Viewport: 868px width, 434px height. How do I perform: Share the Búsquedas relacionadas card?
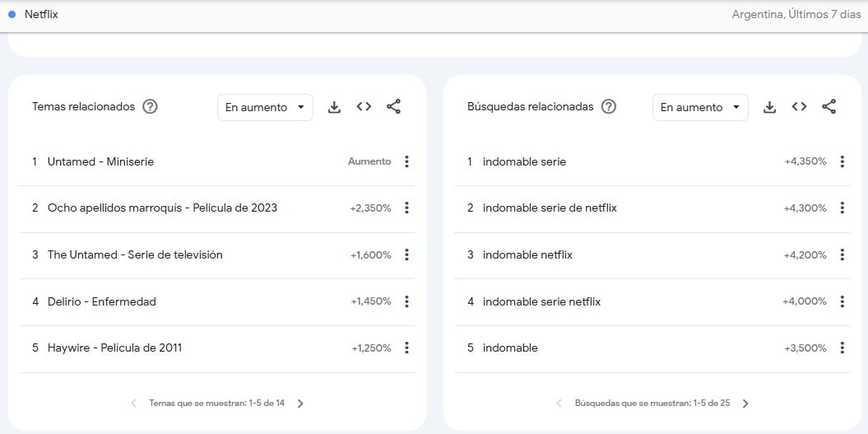click(829, 106)
